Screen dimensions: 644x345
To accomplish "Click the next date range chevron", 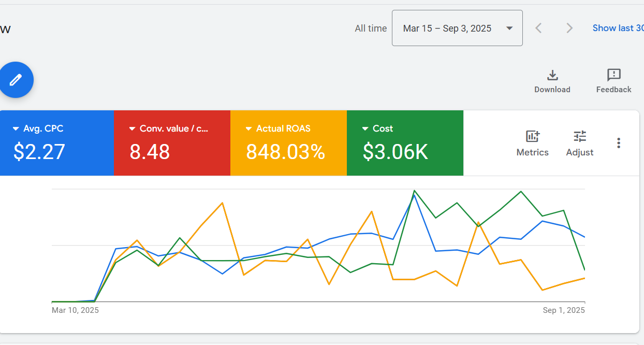I will (569, 28).
